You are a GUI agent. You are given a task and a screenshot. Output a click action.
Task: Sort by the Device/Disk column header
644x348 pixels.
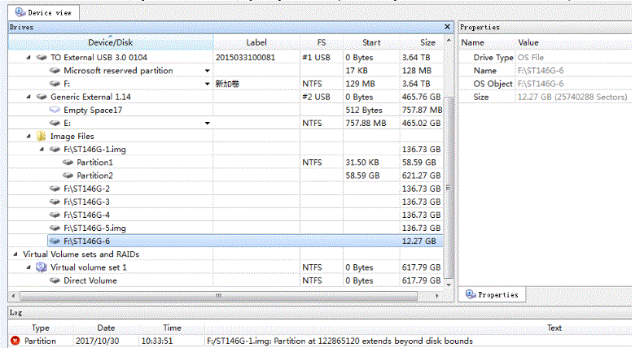click(x=111, y=41)
